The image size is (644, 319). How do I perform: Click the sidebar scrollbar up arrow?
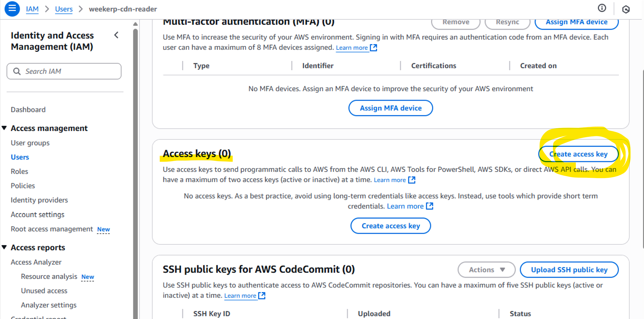click(135, 24)
